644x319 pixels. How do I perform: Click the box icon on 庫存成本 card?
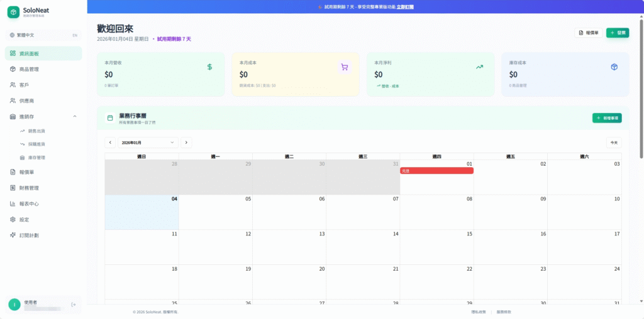(x=614, y=67)
